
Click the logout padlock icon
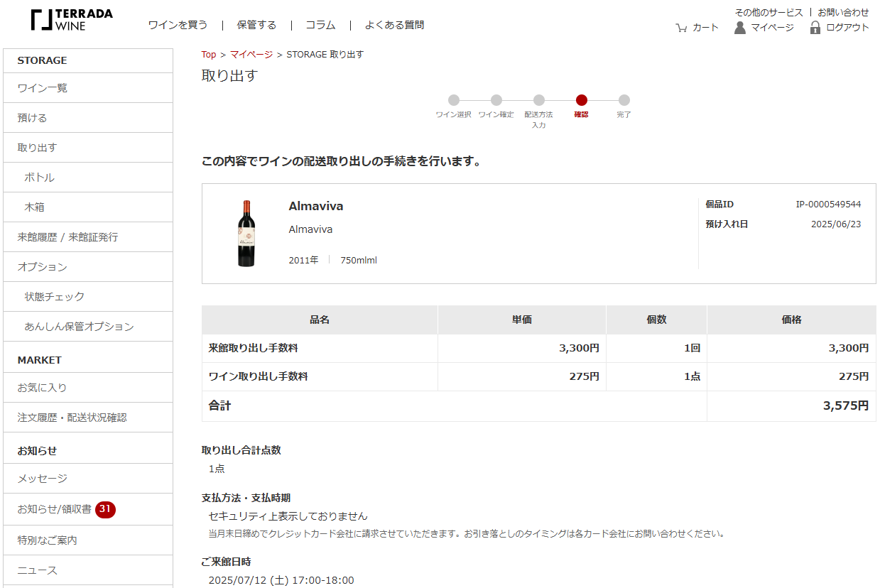(815, 28)
